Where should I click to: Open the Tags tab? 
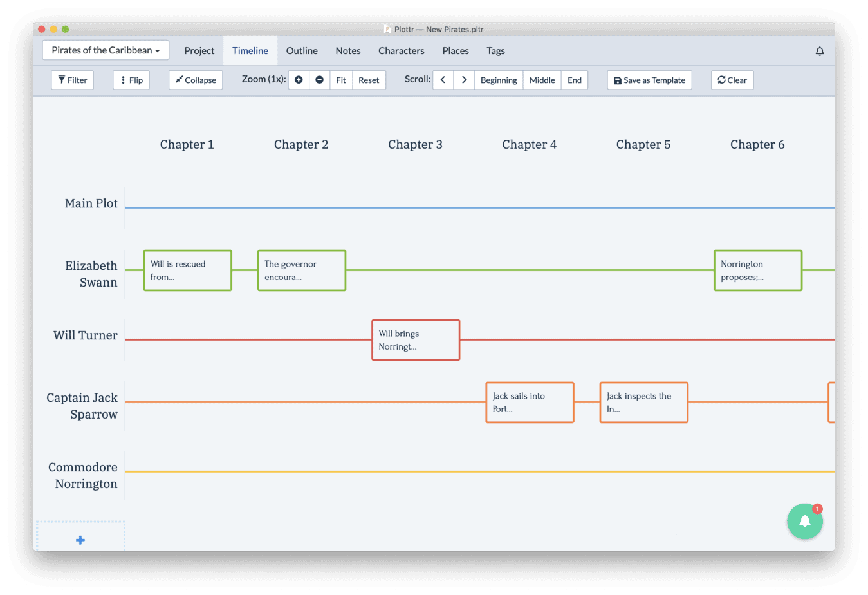pos(495,51)
